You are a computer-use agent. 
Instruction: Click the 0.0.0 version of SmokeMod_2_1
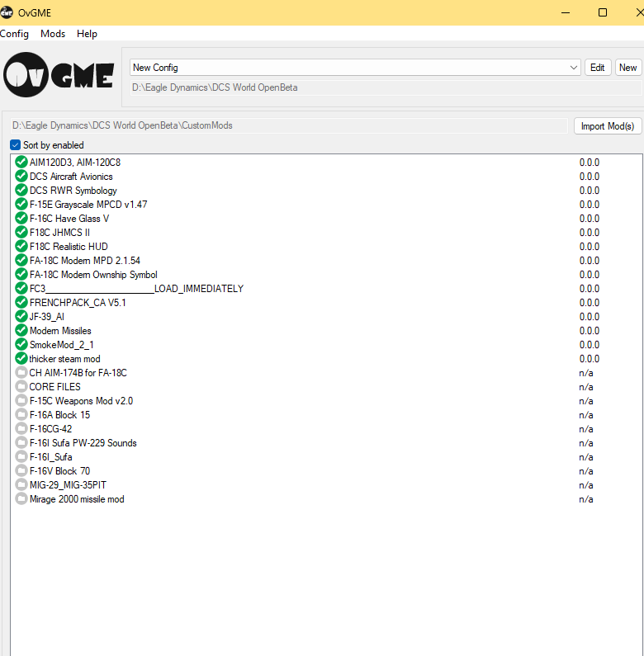pyautogui.click(x=590, y=345)
